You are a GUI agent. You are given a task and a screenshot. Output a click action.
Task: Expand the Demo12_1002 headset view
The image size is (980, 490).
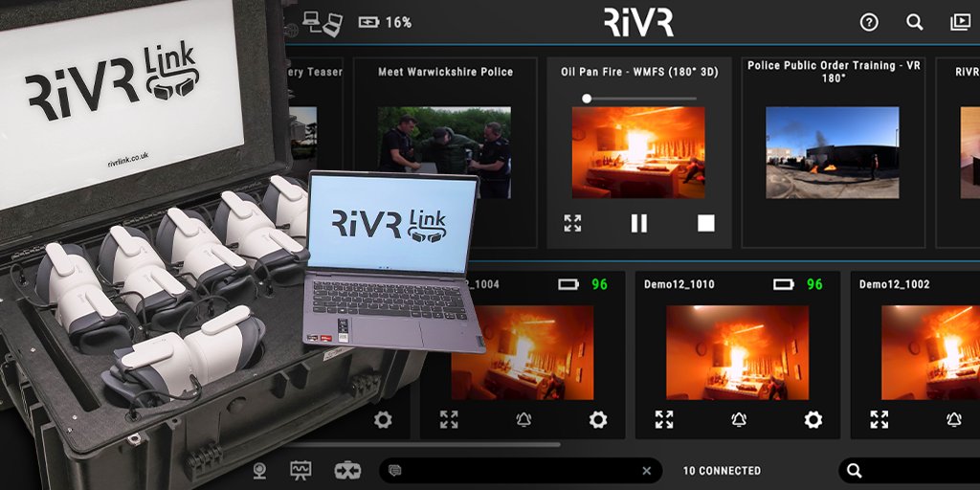coord(879,419)
